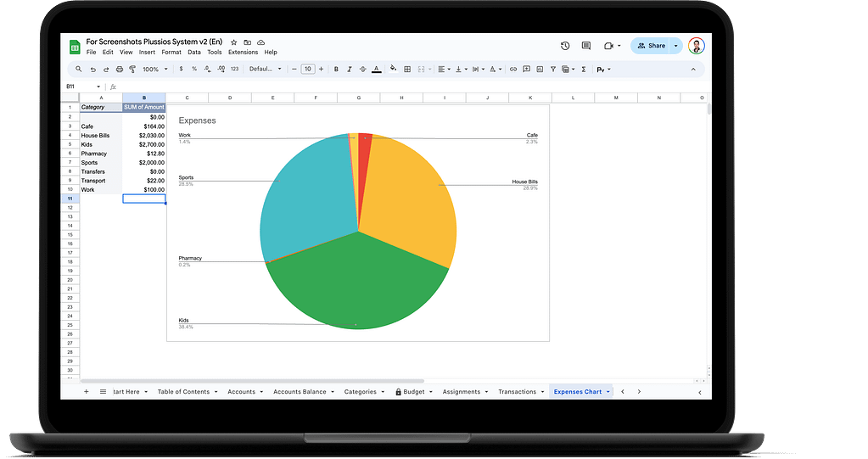Format as percent
868x459 pixels.
[x=194, y=70]
